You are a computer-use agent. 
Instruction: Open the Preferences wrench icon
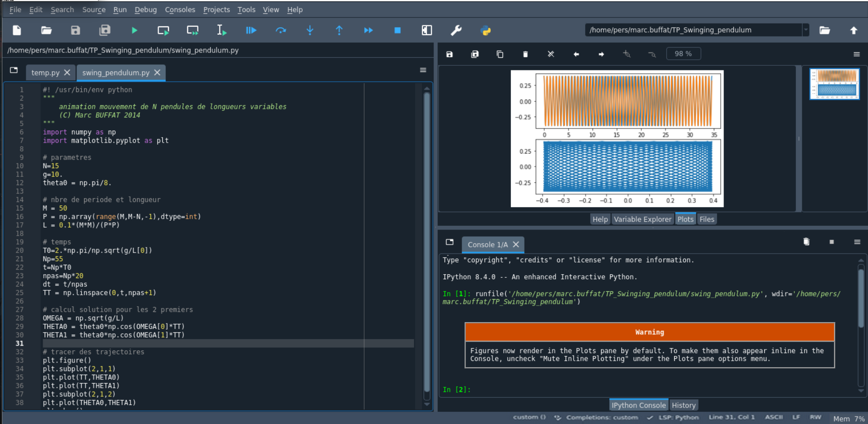coord(456,31)
